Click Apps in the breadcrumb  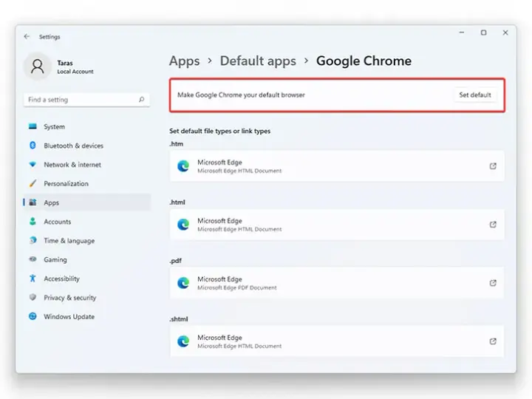[184, 61]
